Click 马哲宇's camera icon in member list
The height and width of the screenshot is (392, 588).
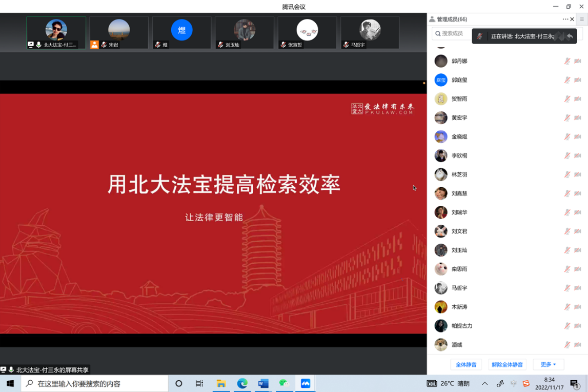[578, 288]
